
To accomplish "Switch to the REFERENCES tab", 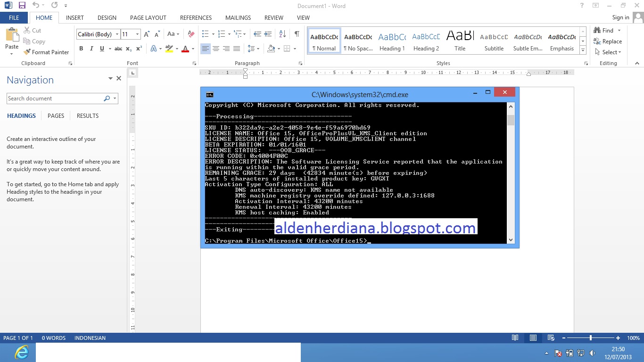I will (x=196, y=17).
